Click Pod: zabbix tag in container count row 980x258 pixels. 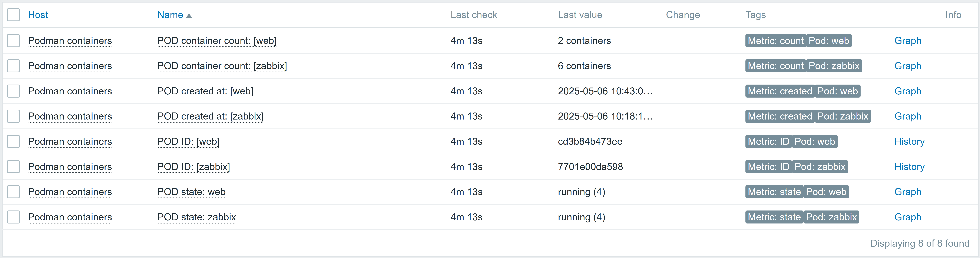click(x=834, y=66)
